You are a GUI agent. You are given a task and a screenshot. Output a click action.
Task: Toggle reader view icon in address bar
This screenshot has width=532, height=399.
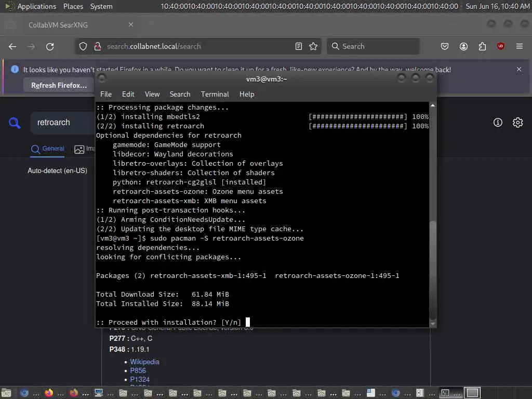299,46
